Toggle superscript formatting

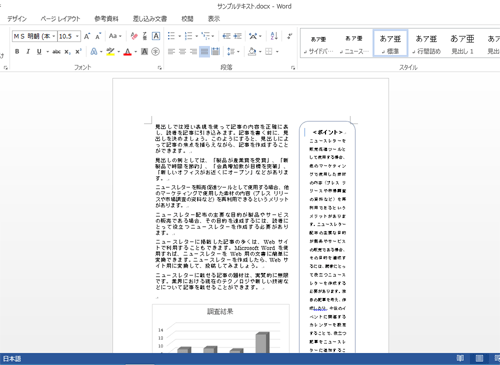click(x=78, y=52)
